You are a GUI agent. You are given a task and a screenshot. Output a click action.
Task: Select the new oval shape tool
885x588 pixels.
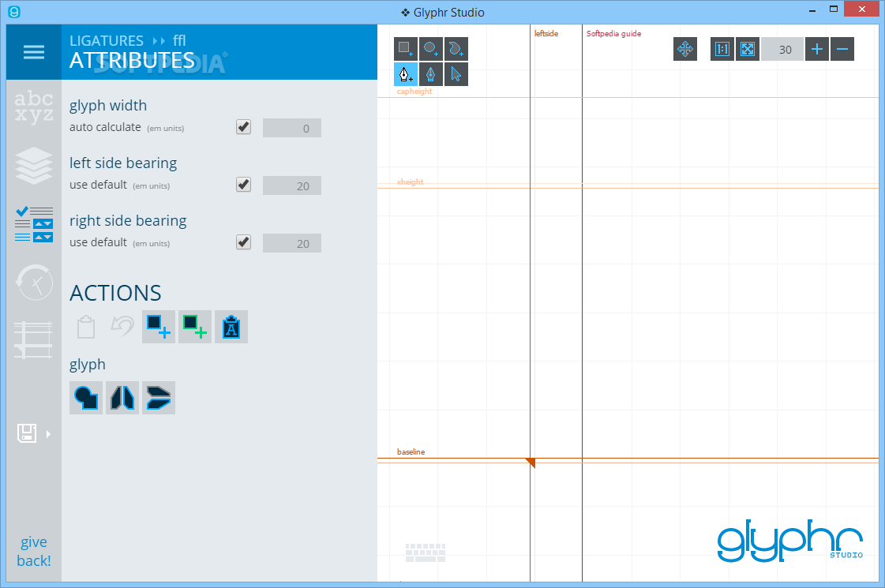[x=430, y=49]
